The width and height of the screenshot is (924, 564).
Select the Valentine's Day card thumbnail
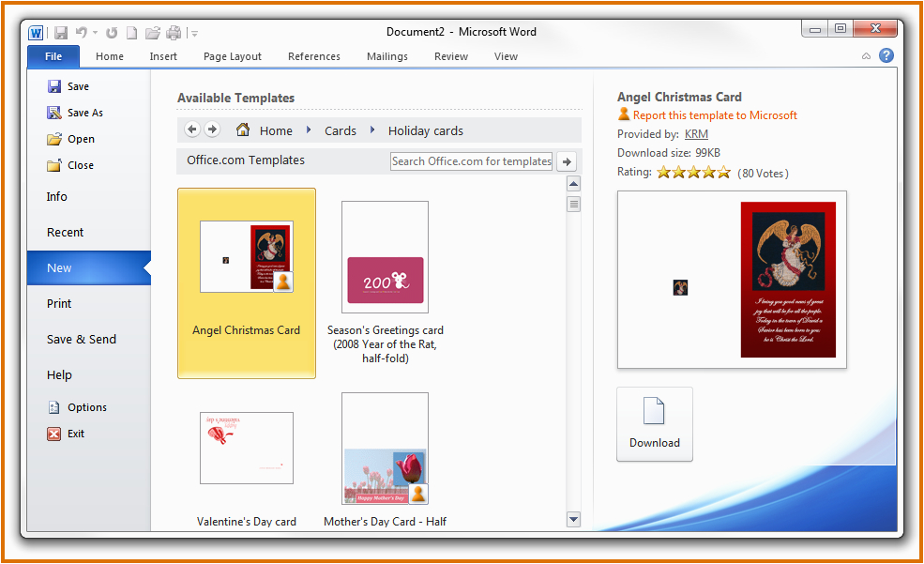click(x=247, y=449)
